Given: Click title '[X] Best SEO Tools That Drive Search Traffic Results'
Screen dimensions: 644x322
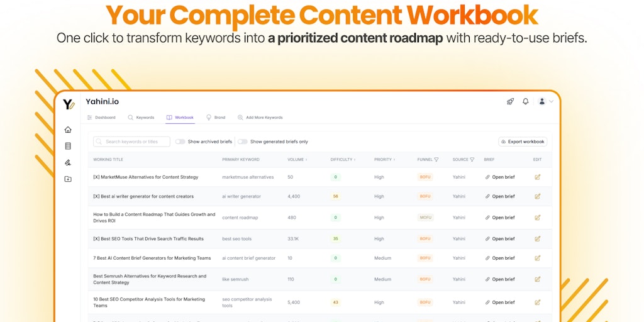Looking at the screenshot, I should [148, 238].
